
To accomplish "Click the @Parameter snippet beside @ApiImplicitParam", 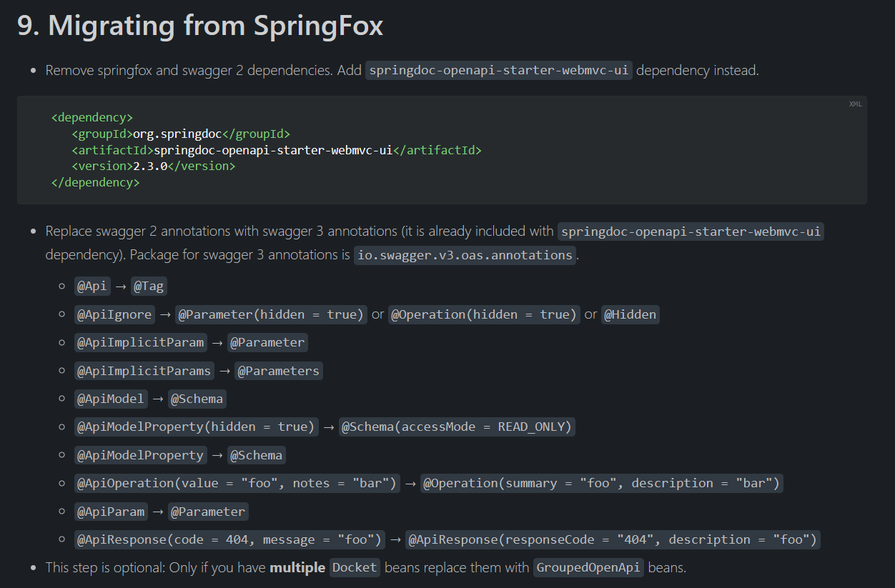I will pyautogui.click(x=267, y=342).
